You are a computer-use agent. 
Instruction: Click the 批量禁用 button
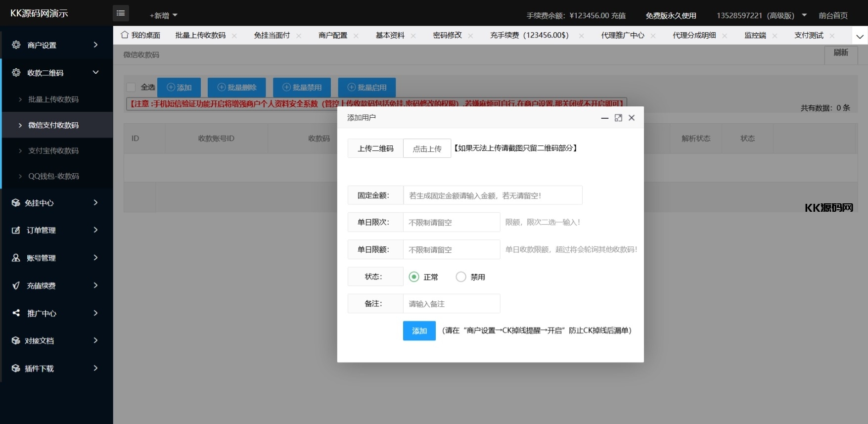(302, 87)
